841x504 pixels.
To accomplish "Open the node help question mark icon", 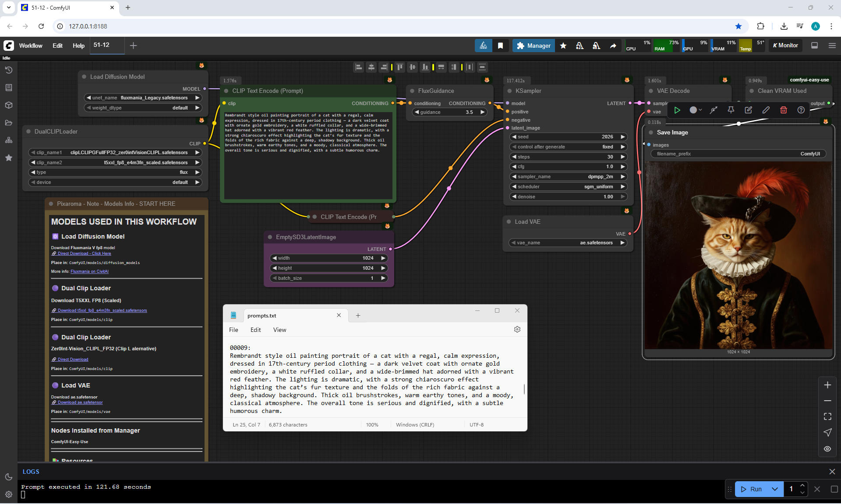I will coord(801,110).
